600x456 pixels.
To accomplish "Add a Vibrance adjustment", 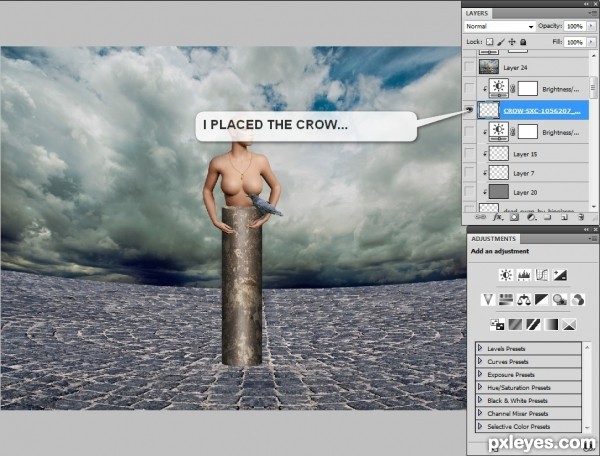I will 488,299.
